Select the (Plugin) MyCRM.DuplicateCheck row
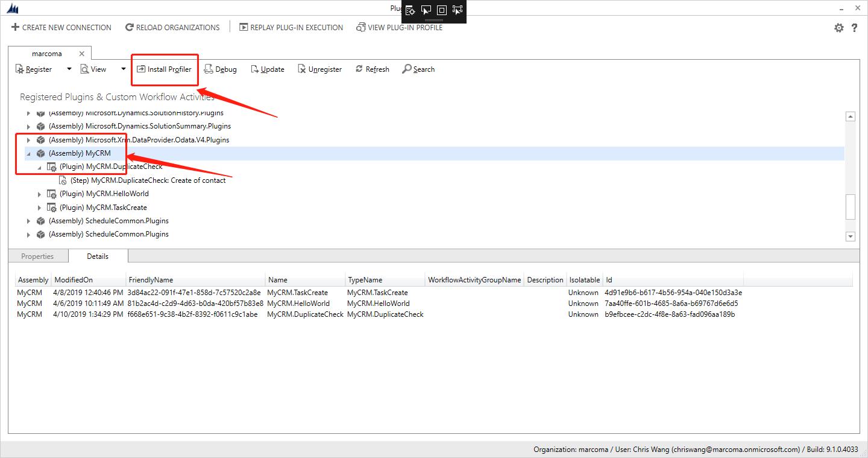The height and width of the screenshot is (458, 868). coord(111,167)
